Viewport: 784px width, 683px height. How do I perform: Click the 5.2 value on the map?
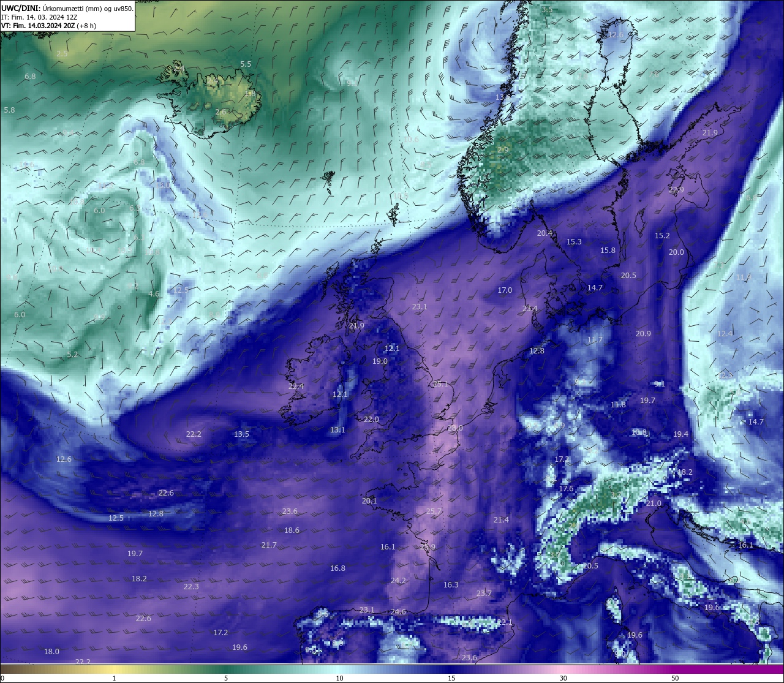coord(72,355)
